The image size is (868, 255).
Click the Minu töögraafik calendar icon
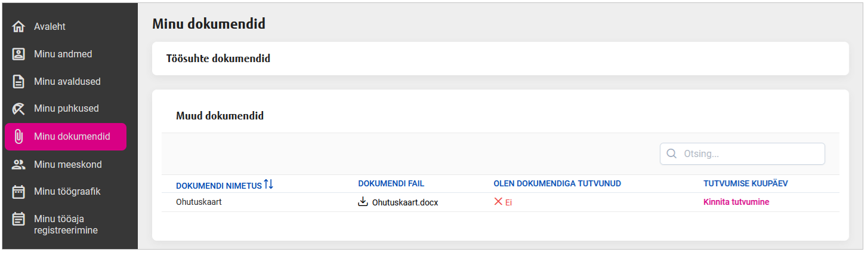click(18, 192)
